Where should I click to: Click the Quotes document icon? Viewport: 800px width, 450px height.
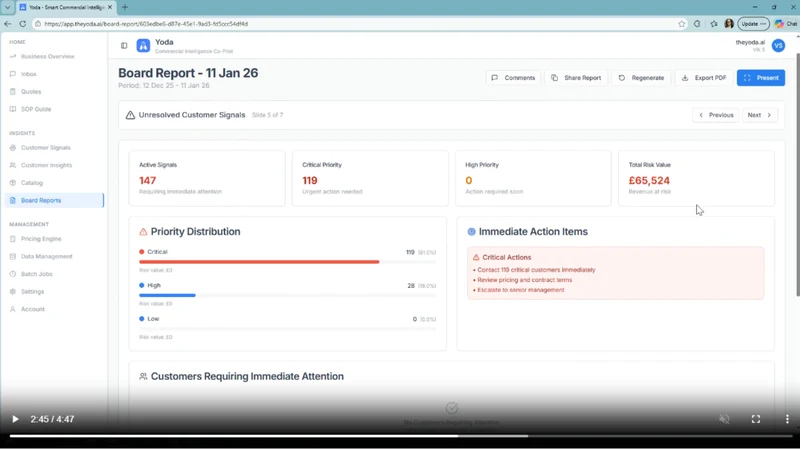coord(13,92)
